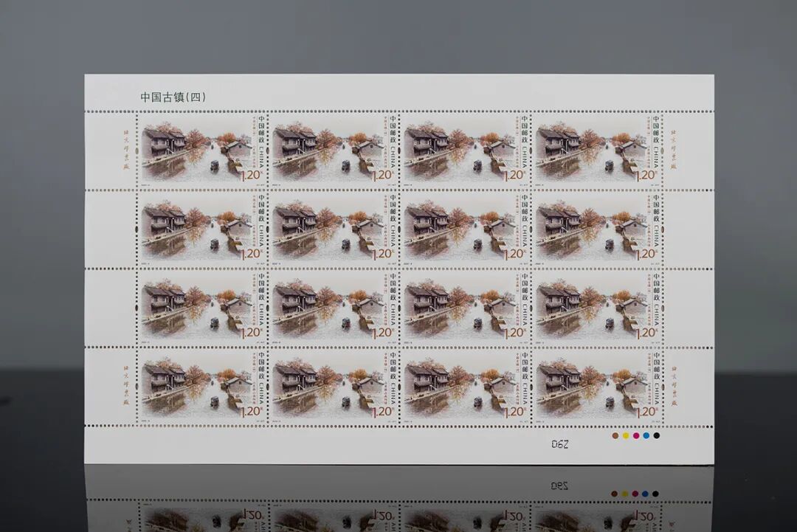Click the stamp in row two, column three

[x=466, y=229]
